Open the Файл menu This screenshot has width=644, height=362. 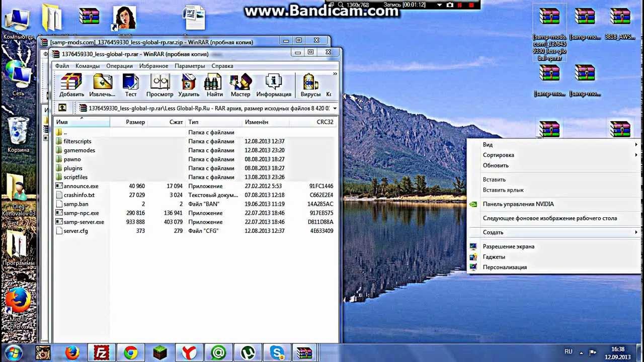[62, 66]
